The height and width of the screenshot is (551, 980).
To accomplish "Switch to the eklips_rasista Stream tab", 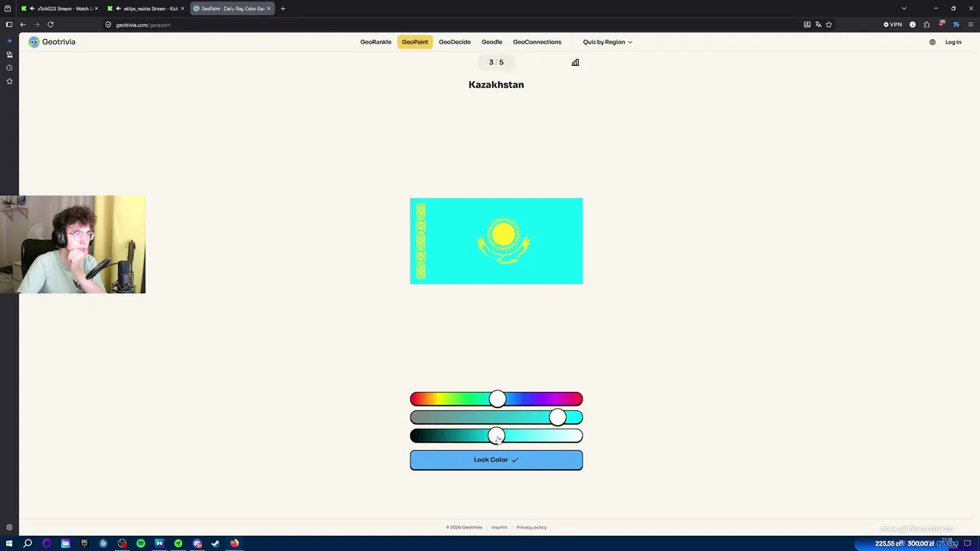I will click(x=146, y=8).
